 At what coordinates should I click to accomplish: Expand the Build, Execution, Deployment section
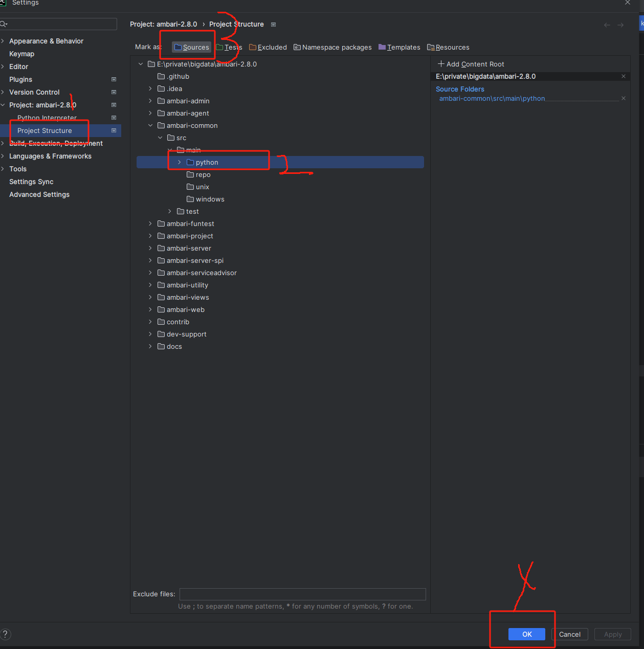pos(3,143)
